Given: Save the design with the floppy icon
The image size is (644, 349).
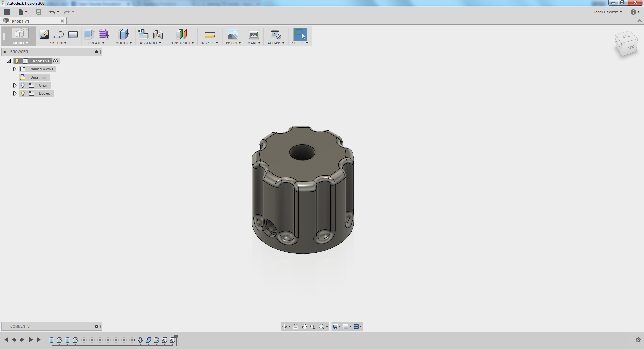Looking at the screenshot, I should point(39,12).
